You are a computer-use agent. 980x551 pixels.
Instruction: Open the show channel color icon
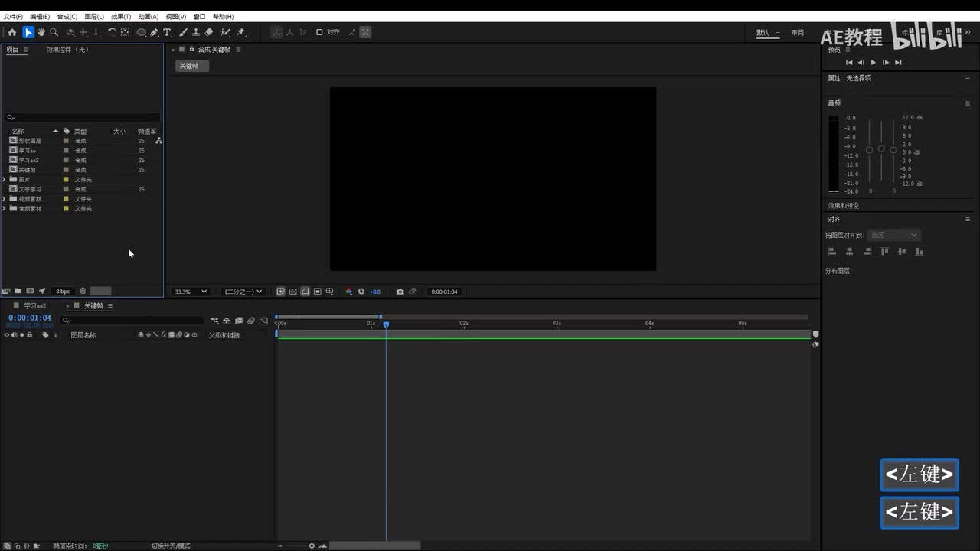(348, 292)
